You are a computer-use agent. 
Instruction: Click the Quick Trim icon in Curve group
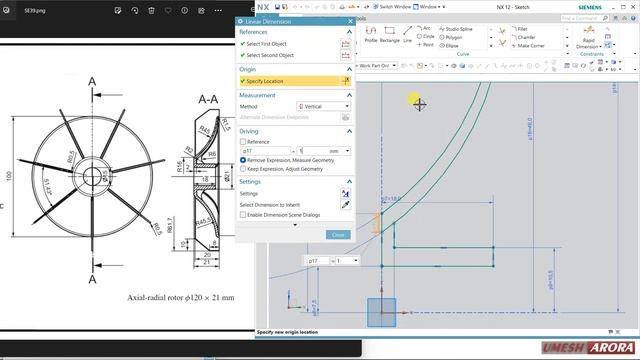click(x=502, y=31)
